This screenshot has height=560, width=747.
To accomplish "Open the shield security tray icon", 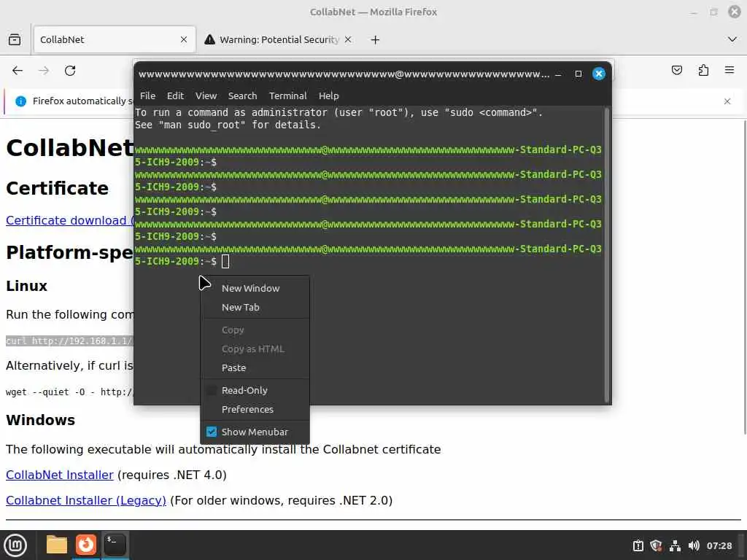I will 656,545.
